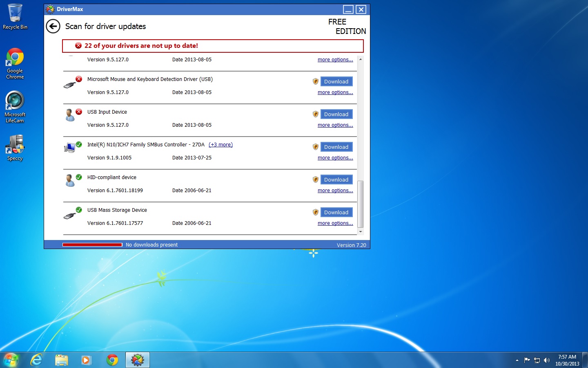Minimize the DriverMax window
The image size is (588, 368).
pos(348,9)
